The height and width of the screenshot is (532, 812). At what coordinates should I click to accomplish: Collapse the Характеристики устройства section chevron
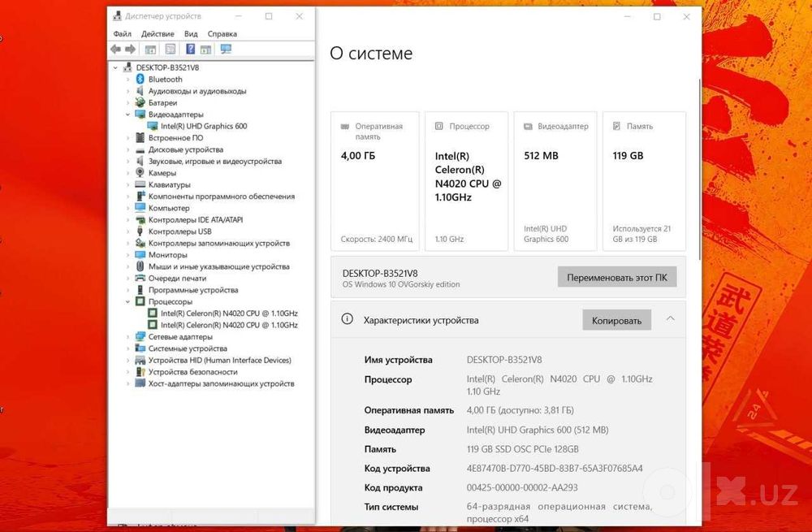(671, 318)
